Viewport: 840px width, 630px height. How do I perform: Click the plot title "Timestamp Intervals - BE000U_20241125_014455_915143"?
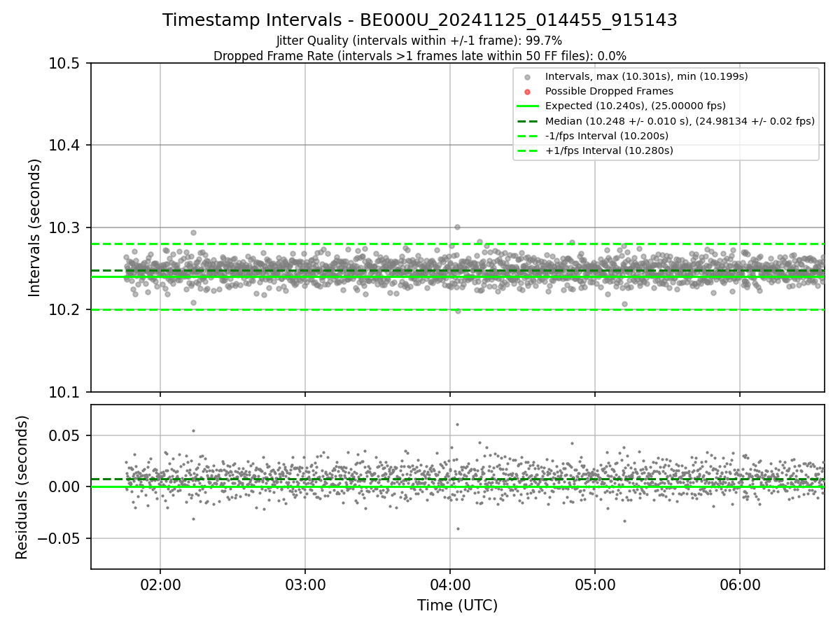tap(420, 20)
